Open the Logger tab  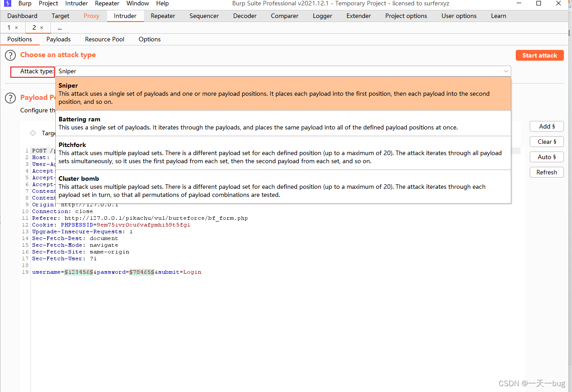click(322, 16)
